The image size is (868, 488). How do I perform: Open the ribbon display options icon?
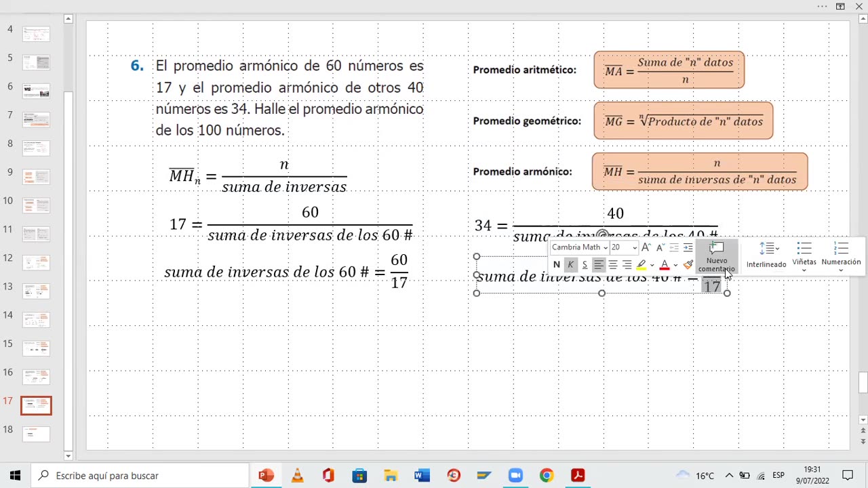(x=840, y=6)
